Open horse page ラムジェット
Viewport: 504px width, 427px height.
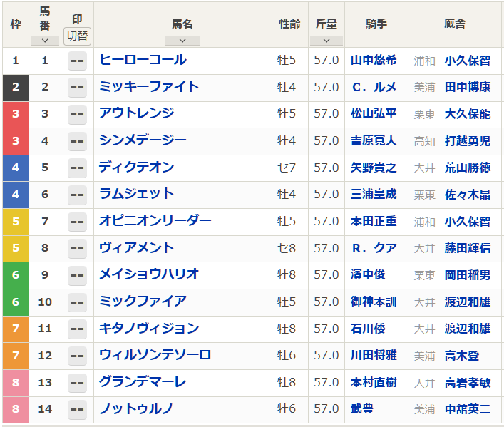(x=137, y=194)
